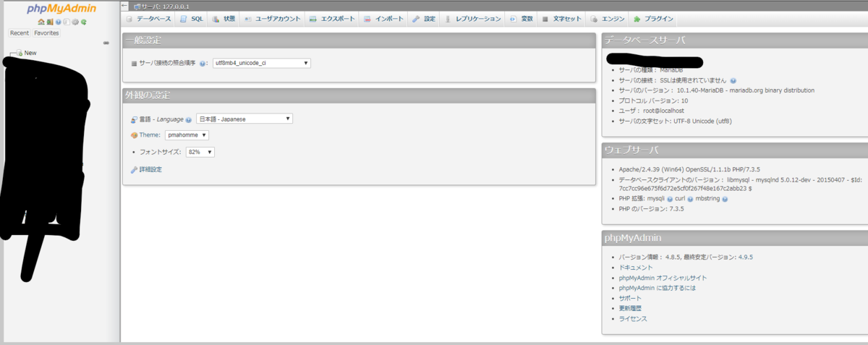Click the プロトコル バージョン: 10 line
This screenshot has height=345, width=868.
coord(654,101)
